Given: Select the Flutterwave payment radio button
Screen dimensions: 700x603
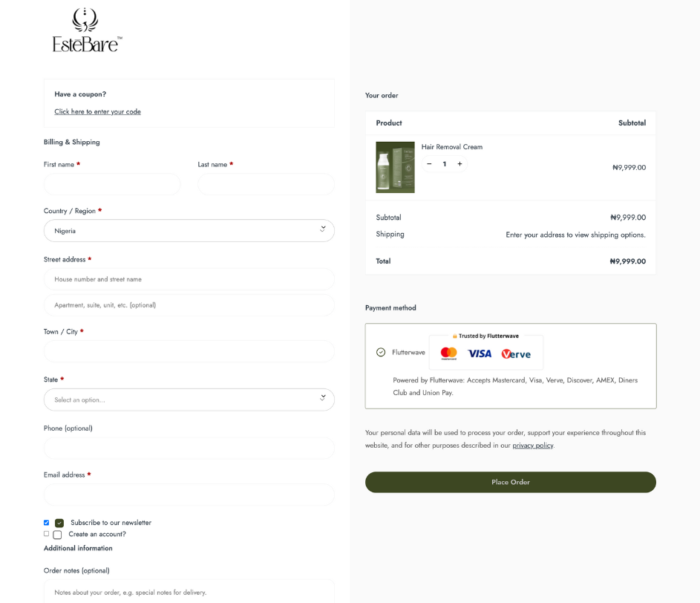Looking at the screenshot, I should click(381, 352).
